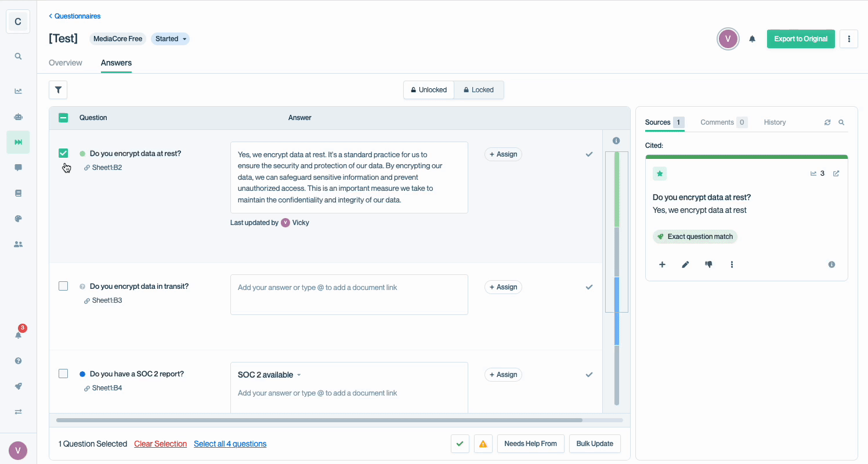Toggle the select-all header checkbox
The height and width of the screenshot is (464, 868).
click(x=63, y=118)
